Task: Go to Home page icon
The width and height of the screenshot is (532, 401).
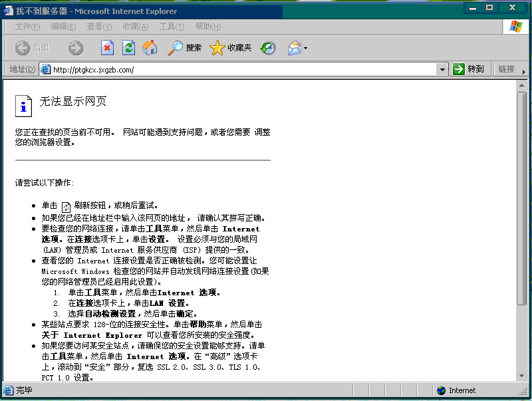Action: click(150, 48)
